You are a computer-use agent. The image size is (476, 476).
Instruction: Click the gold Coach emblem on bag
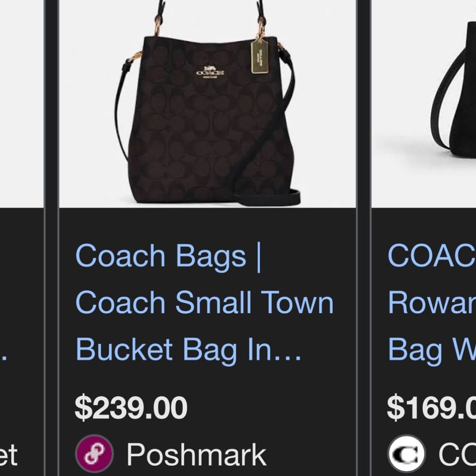(x=211, y=72)
